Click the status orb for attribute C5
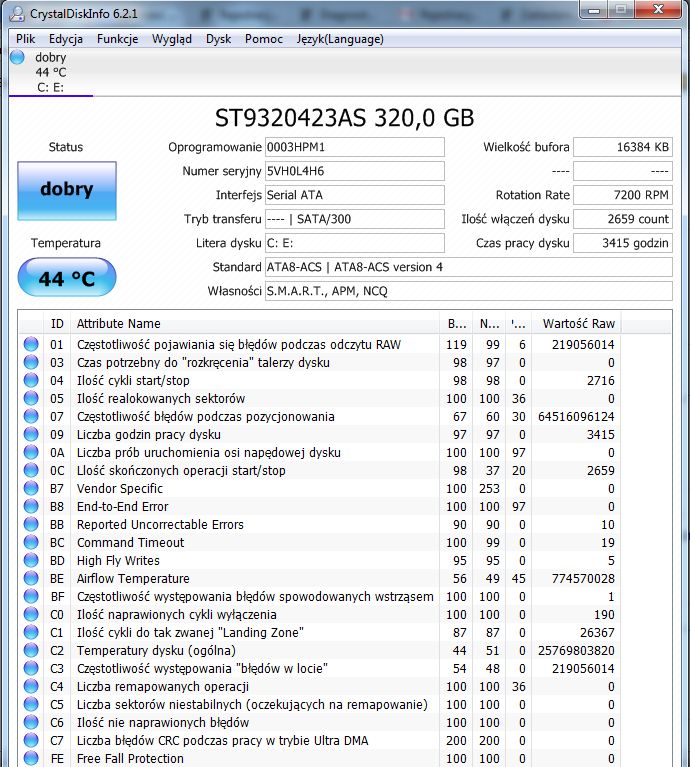The image size is (690, 767). click(31, 704)
